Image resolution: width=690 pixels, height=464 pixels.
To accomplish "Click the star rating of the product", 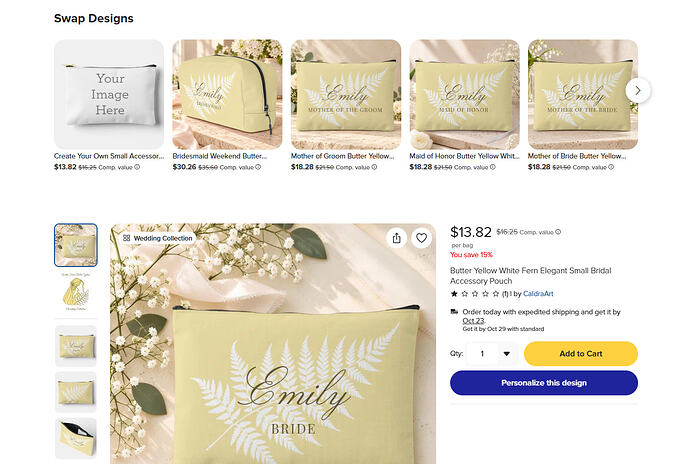I will 475,294.
